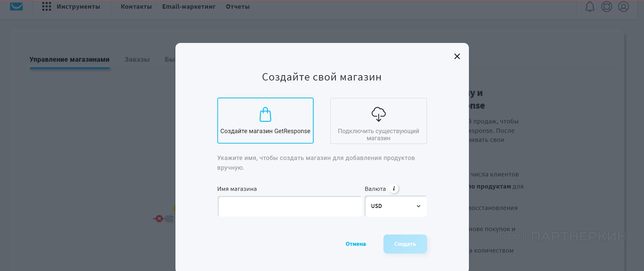Open the Контакты menu

click(x=136, y=7)
